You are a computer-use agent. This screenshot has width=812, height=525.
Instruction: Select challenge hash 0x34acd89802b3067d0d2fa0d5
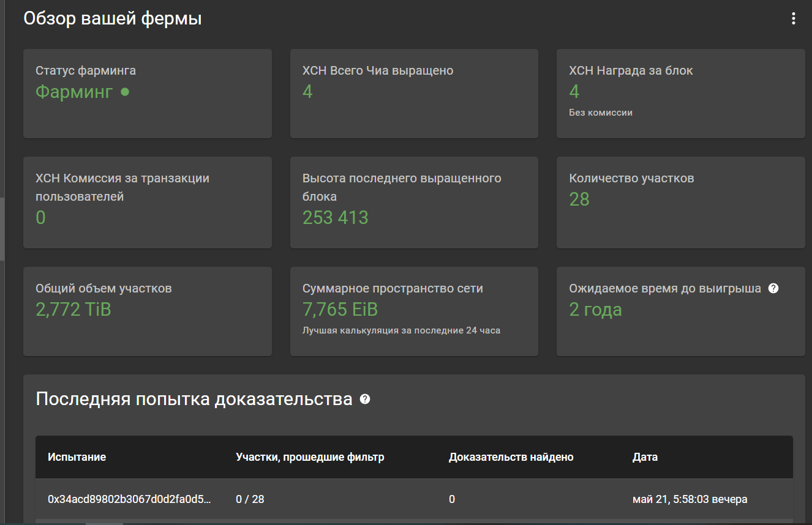pos(129,499)
